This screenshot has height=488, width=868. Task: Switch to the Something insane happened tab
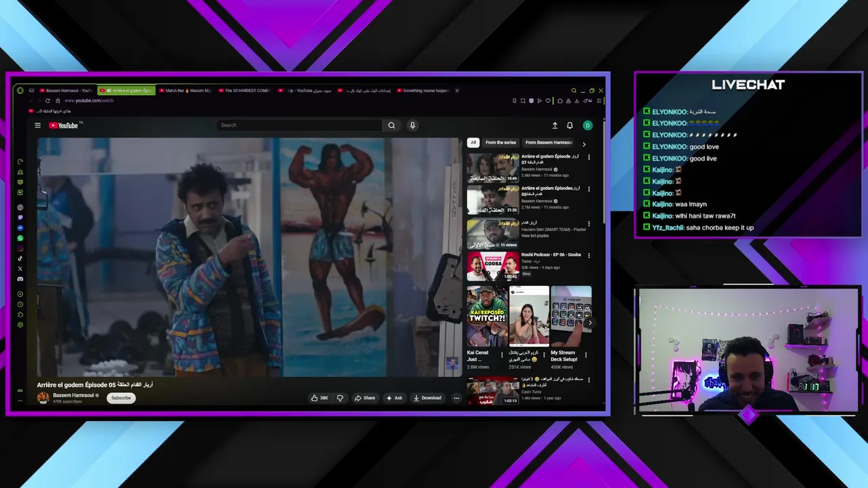click(x=423, y=90)
